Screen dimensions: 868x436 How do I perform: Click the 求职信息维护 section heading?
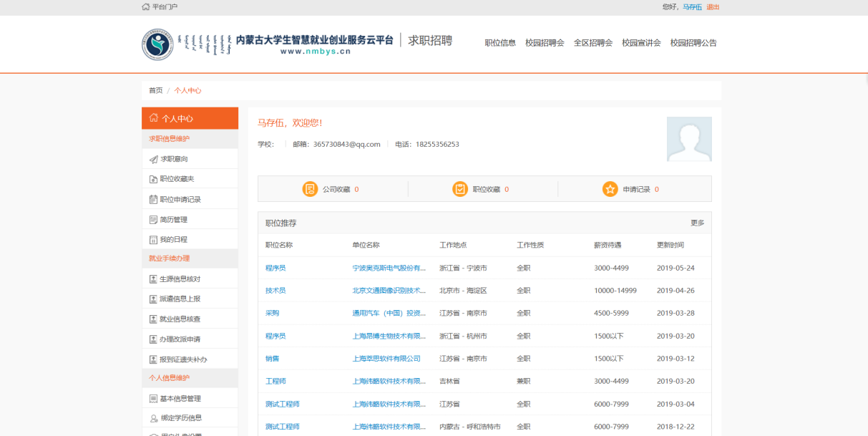click(x=169, y=139)
